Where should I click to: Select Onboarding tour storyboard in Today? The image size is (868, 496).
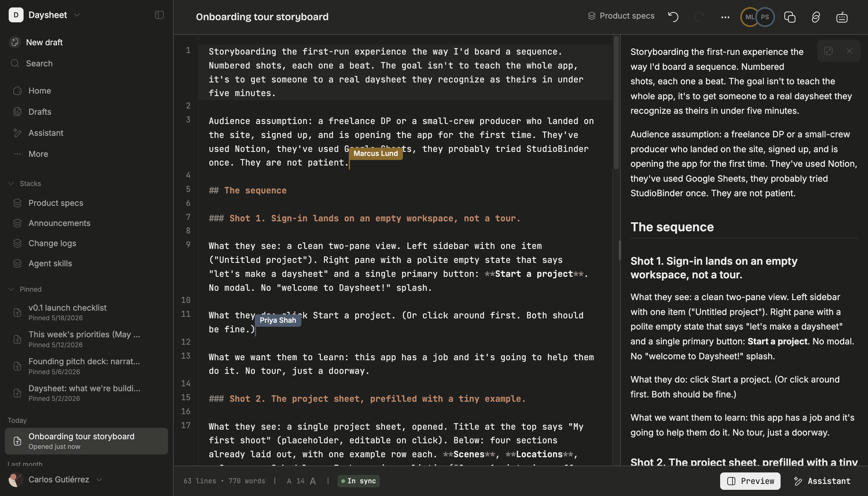[x=86, y=441]
